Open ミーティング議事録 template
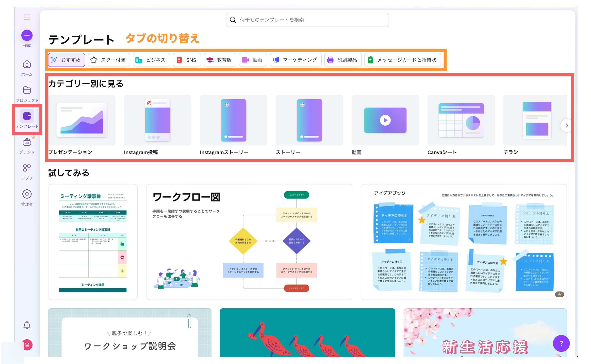591x364 pixels. tap(93, 242)
